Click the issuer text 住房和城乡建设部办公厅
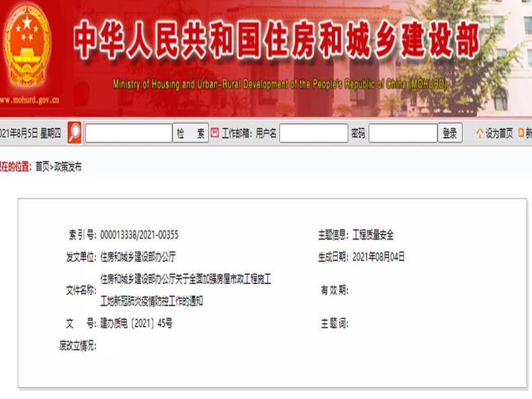This screenshot has height=399, width=532. coord(138,257)
